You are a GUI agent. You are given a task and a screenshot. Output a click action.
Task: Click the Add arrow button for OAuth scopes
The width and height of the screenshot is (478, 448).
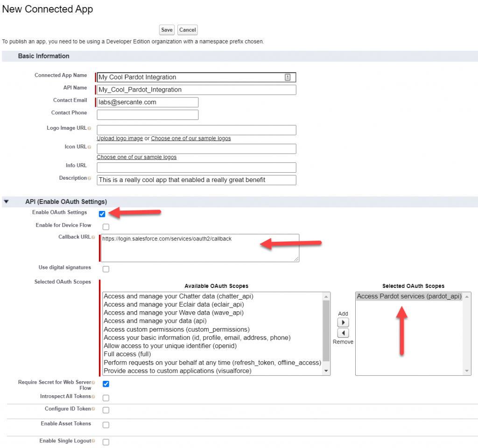pos(343,322)
